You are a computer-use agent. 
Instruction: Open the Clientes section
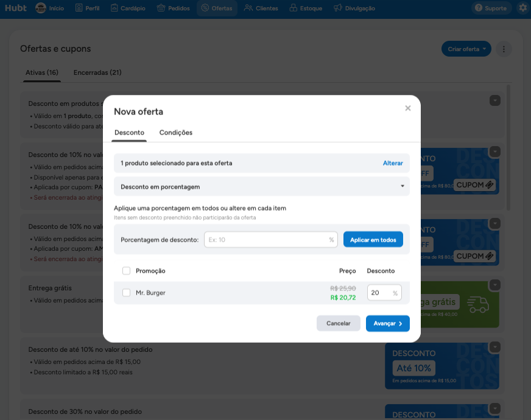click(x=261, y=8)
